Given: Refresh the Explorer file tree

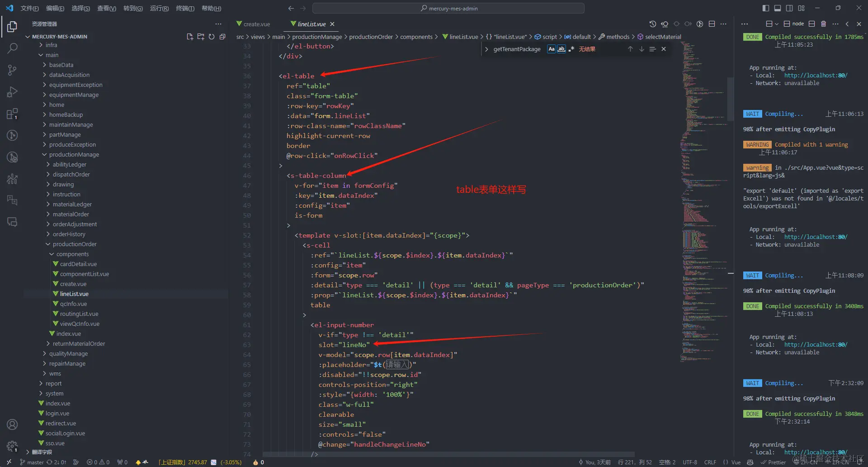Looking at the screenshot, I should pyautogui.click(x=212, y=37).
